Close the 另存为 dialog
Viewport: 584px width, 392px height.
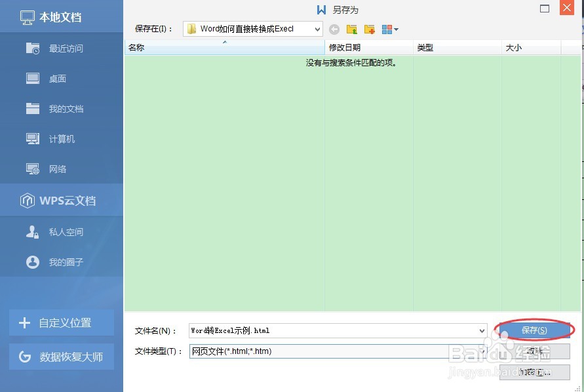click(x=567, y=8)
